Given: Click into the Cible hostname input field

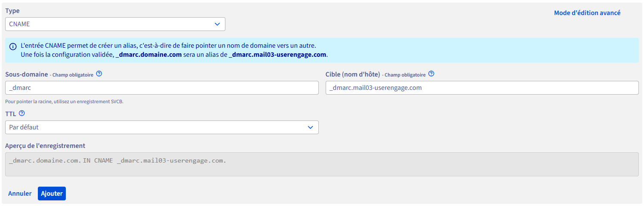Looking at the screenshot, I should [482, 88].
